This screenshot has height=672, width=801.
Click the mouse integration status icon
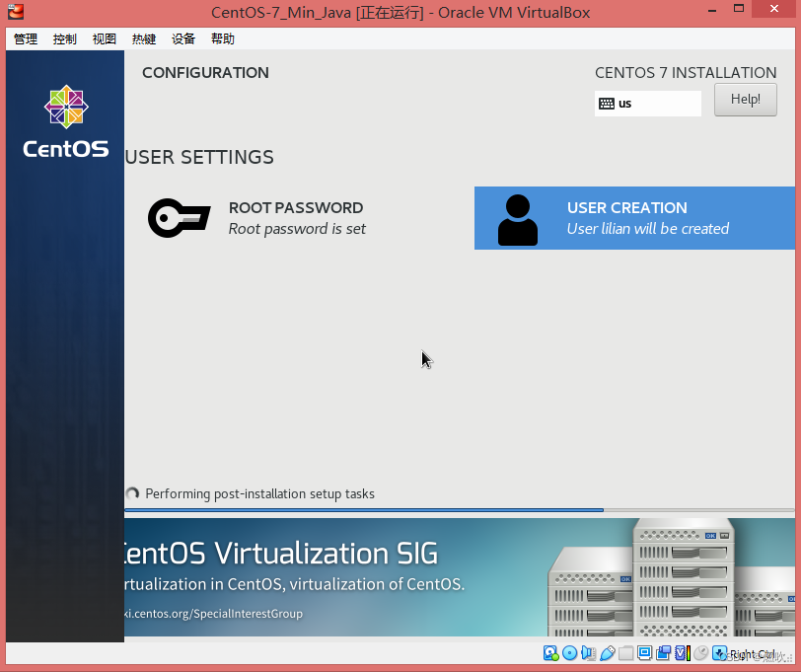700,653
